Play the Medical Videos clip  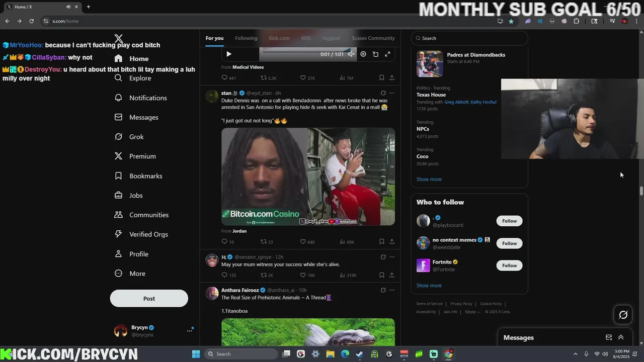point(229,54)
